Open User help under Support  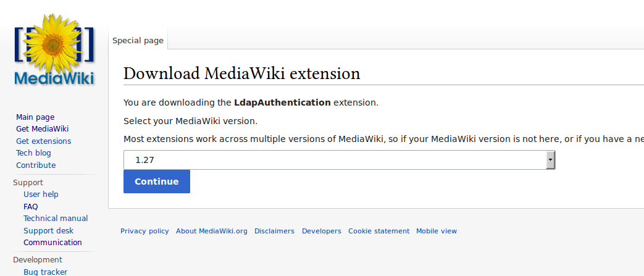[41, 194]
